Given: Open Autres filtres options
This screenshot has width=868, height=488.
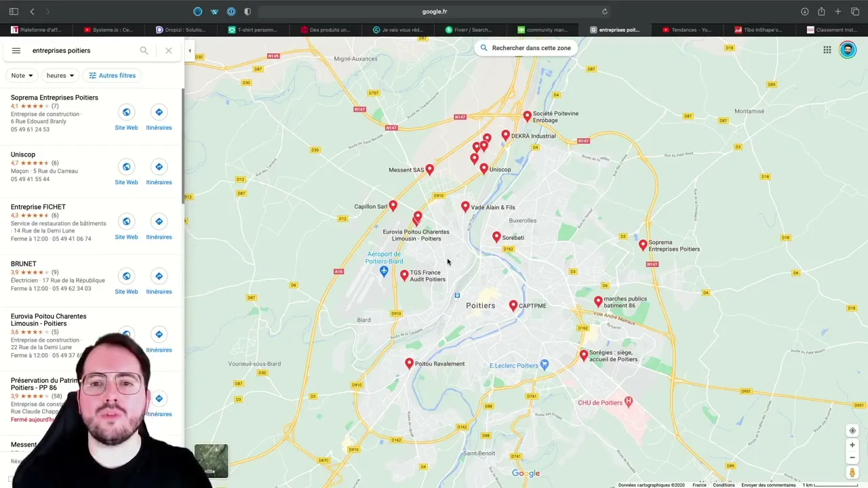Looking at the screenshot, I should 112,75.
